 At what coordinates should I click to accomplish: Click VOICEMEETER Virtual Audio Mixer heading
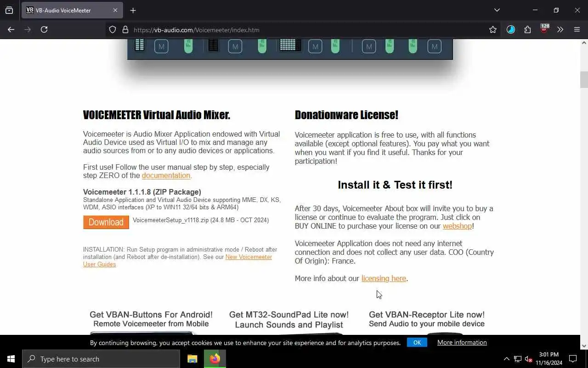coord(157,115)
